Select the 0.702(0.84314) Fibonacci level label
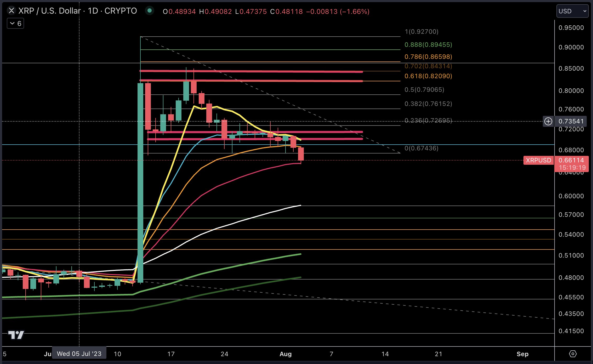This screenshot has height=364, width=593. pyautogui.click(x=428, y=66)
